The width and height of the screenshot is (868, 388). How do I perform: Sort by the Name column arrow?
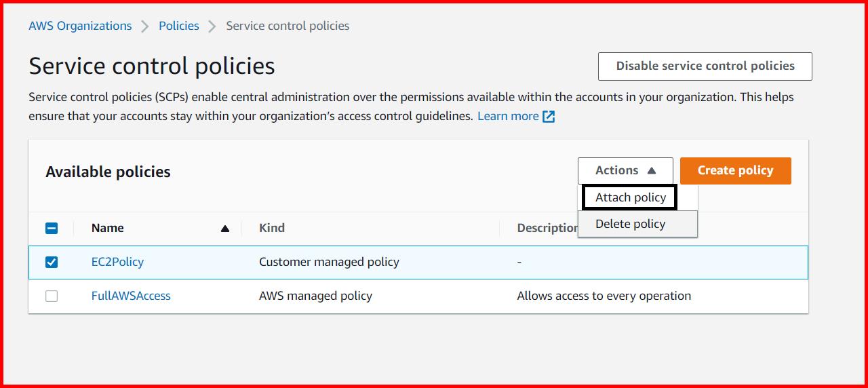pos(225,229)
